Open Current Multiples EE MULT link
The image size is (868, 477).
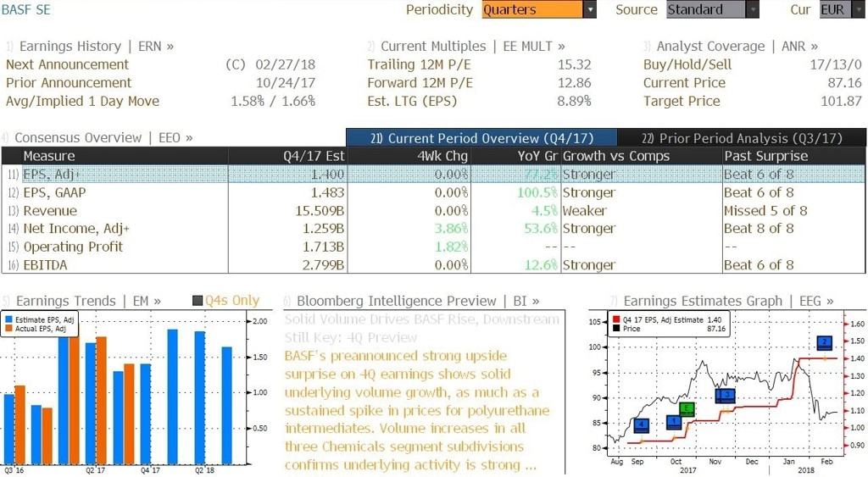tap(473, 46)
